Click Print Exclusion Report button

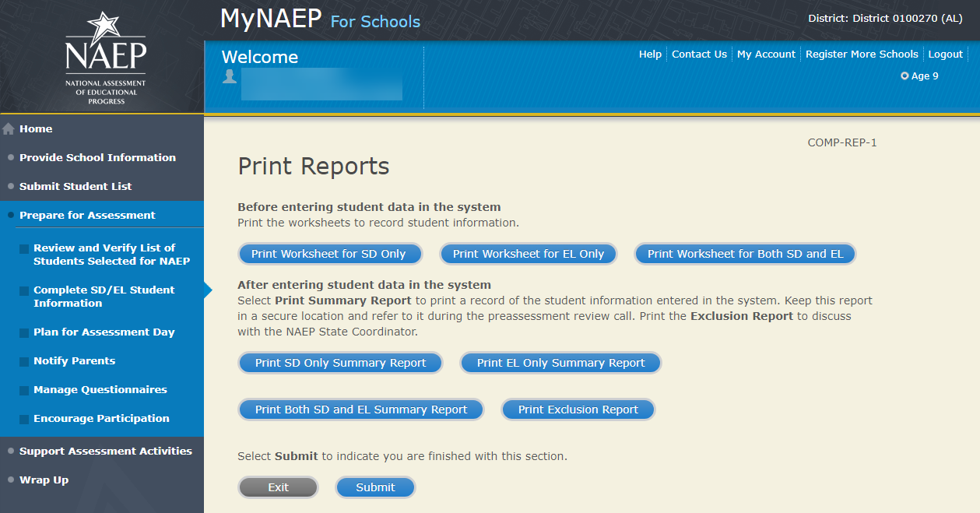click(x=578, y=409)
